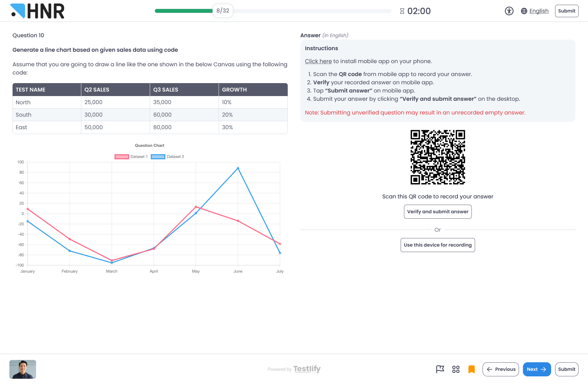Click Verify and submit answer
Viewport: 588px width, 385px height.
(438, 212)
